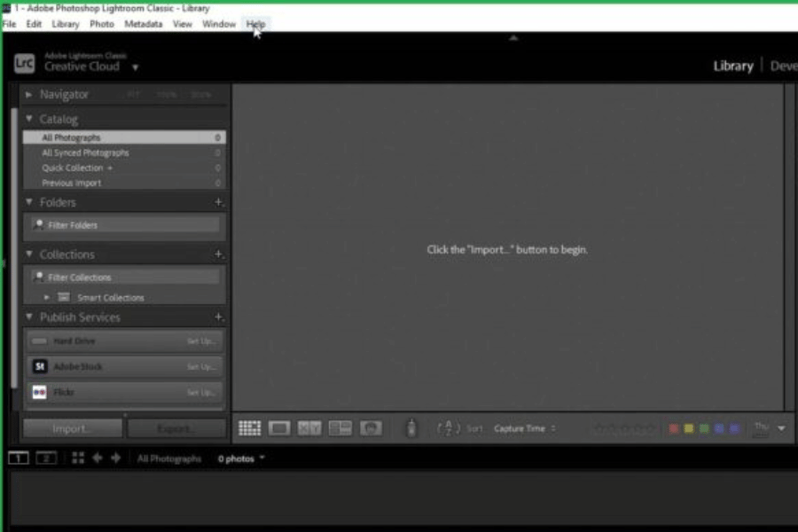Image resolution: width=798 pixels, height=532 pixels.
Task: Open the Capture Time sort dropdown
Action: tap(525, 428)
